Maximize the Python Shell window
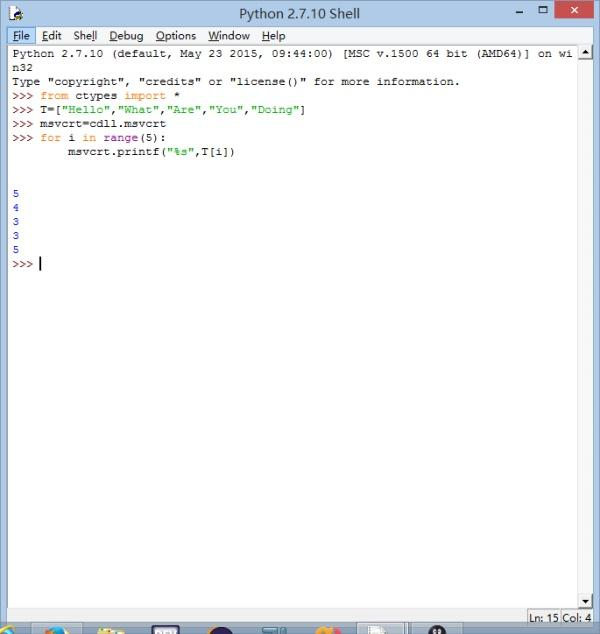 [543, 10]
